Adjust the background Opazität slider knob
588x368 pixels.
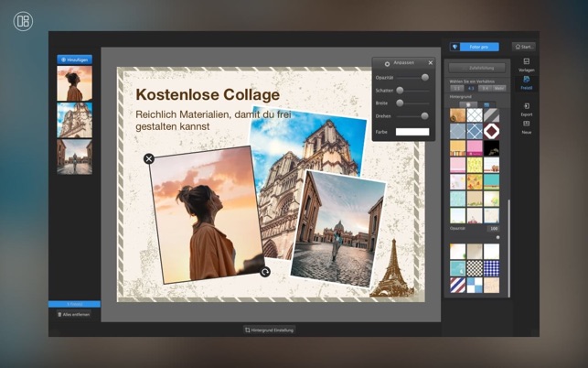coord(497,237)
